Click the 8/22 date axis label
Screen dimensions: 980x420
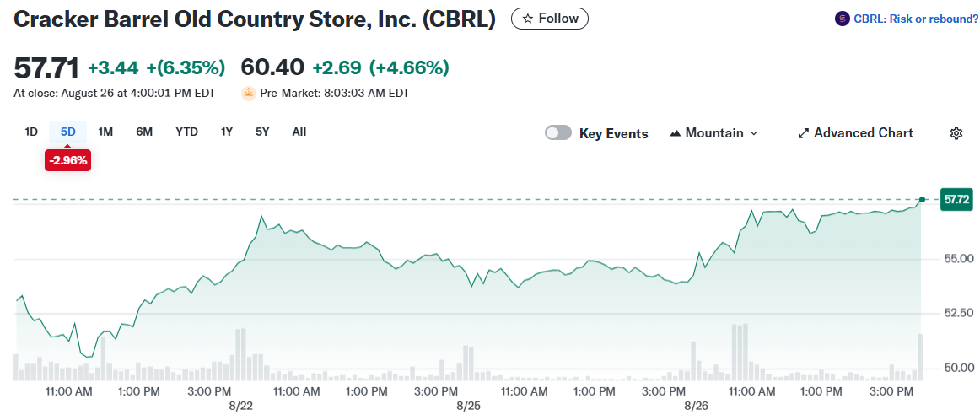pos(240,406)
